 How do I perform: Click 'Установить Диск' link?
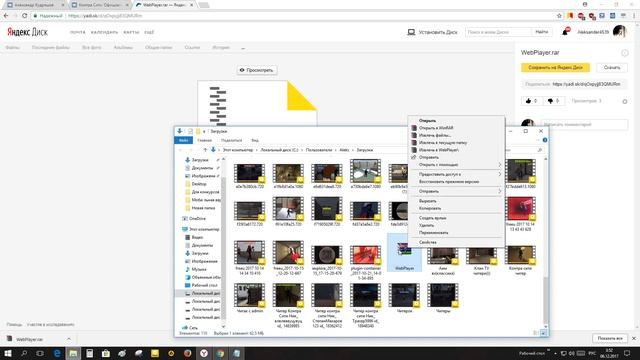click(x=433, y=32)
